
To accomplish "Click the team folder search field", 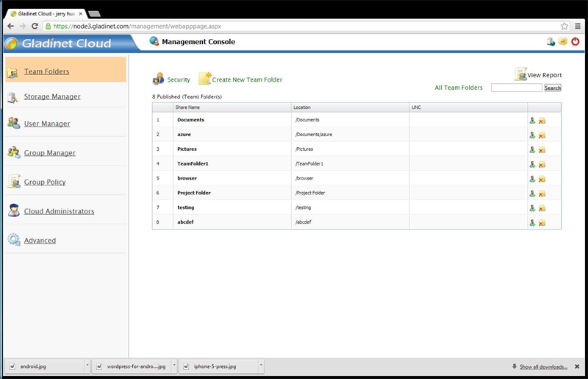I will [517, 88].
